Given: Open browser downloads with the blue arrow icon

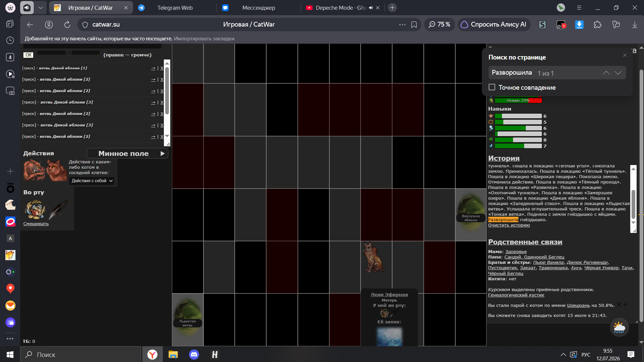Looking at the screenshot, I should click(579, 25).
